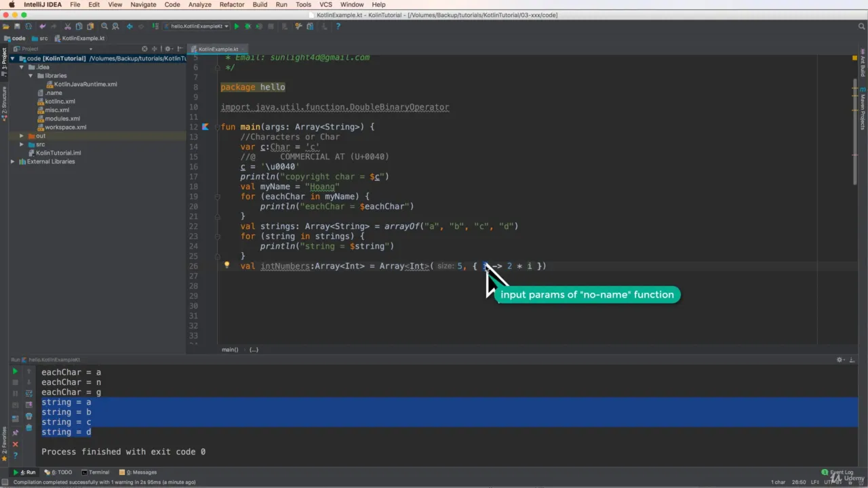The height and width of the screenshot is (488, 868).
Task: Click the Clear All trash icon in the Run panel
Action: point(28,428)
